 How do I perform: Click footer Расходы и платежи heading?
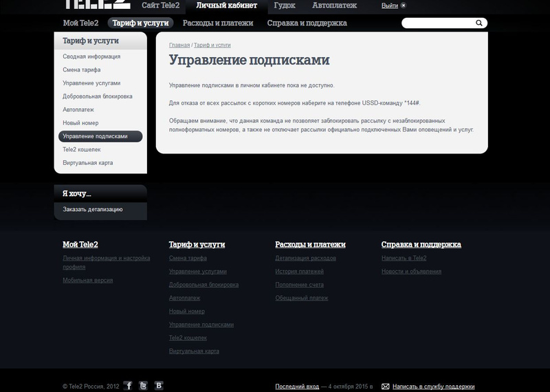(x=311, y=245)
